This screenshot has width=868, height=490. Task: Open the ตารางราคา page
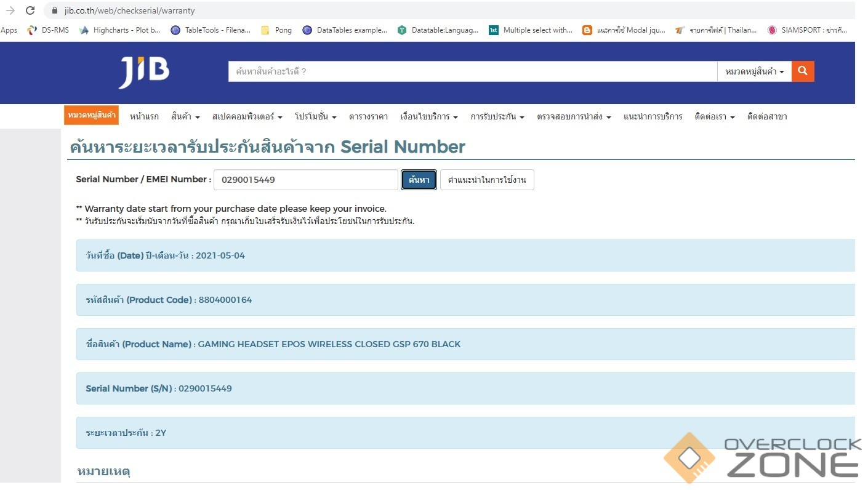click(368, 116)
